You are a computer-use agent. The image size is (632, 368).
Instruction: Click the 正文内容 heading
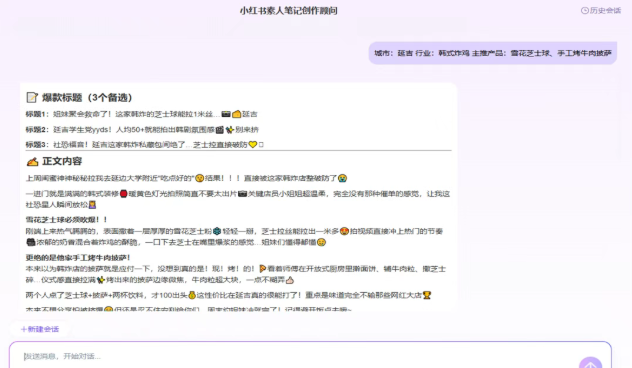click(x=62, y=161)
